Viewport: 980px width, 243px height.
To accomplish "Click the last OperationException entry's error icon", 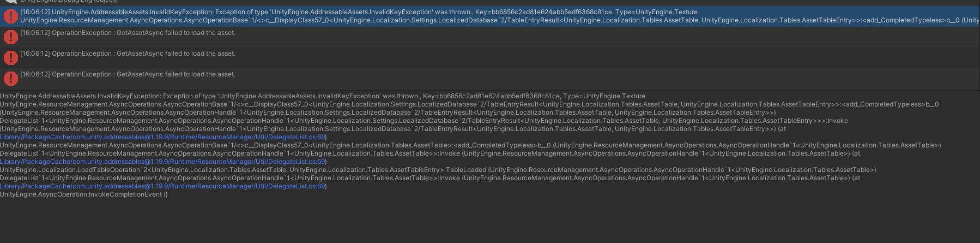I will click(x=10, y=79).
